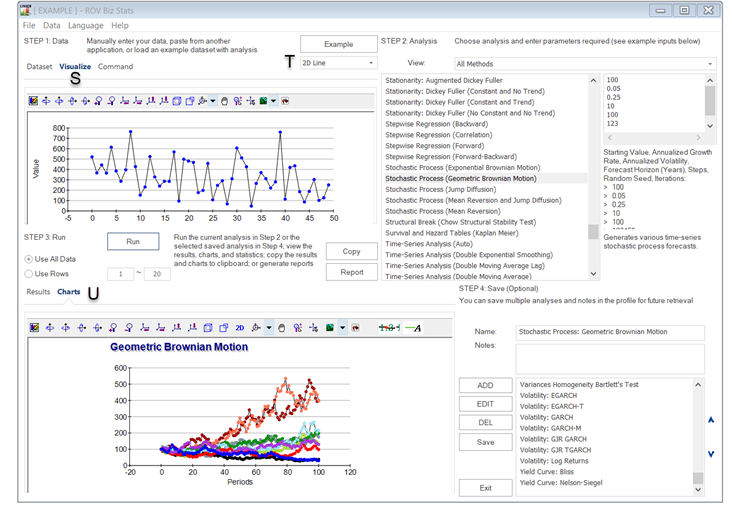Click the hand pan icon in upper chart toolbar
The width and height of the screenshot is (732, 512).
click(225, 101)
